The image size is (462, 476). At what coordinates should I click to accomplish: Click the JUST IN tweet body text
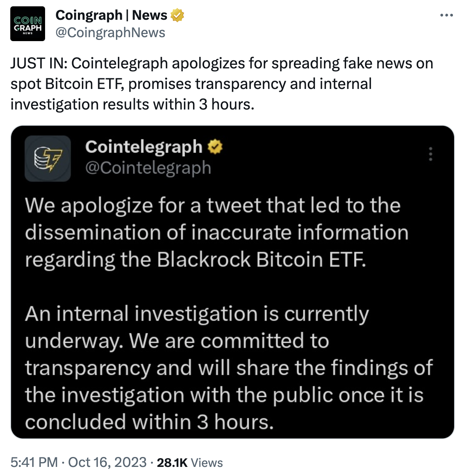coord(222,83)
